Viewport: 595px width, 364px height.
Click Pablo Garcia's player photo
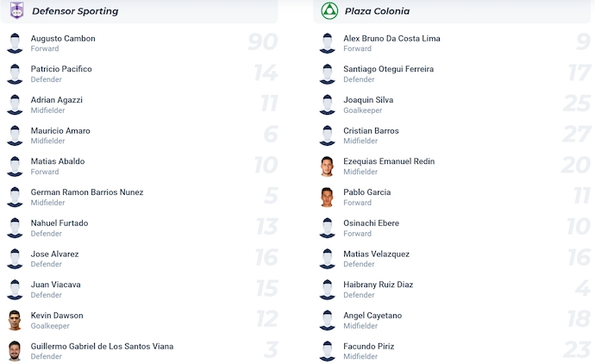pos(327,198)
